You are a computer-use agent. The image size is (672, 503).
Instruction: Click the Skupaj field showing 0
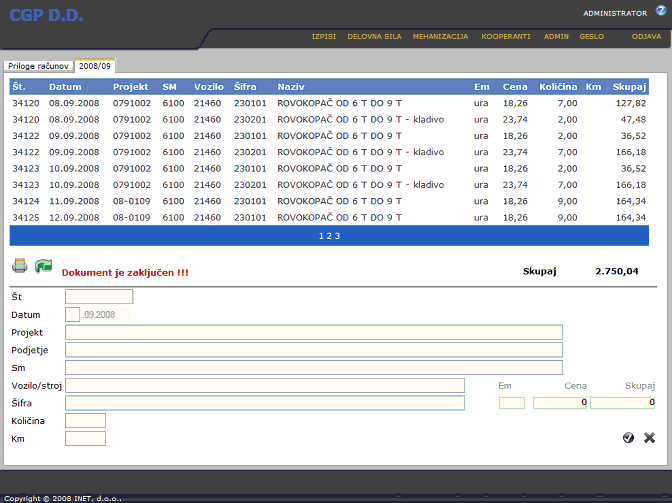click(x=622, y=403)
